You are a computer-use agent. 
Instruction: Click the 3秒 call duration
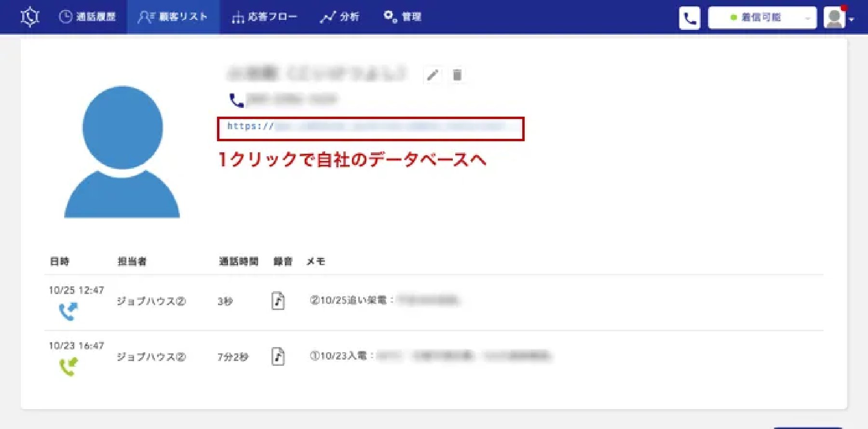tap(225, 301)
